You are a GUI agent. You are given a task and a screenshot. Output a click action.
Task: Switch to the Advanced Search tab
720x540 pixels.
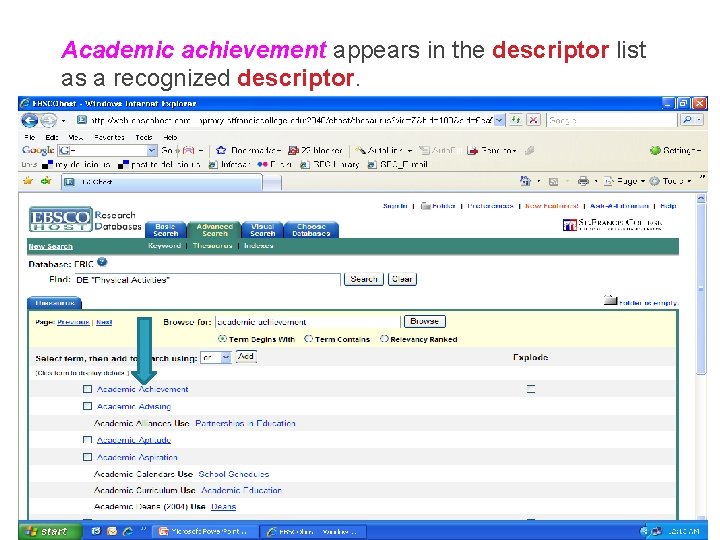tap(214, 230)
